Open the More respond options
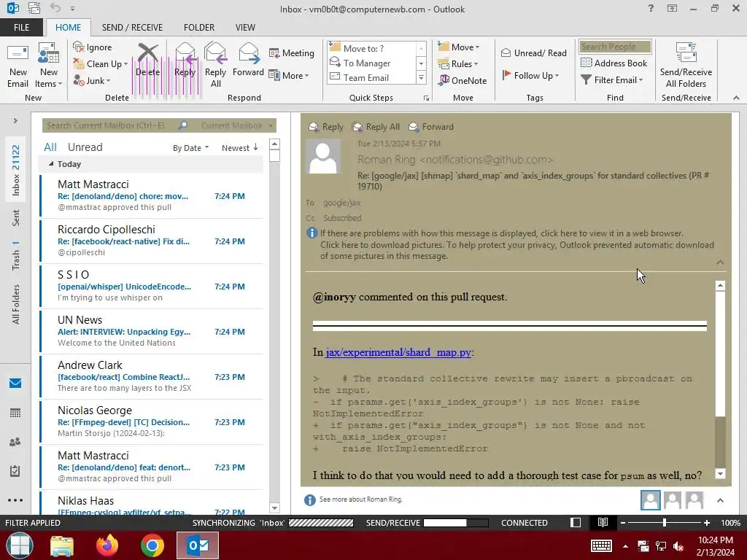 [289, 75]
